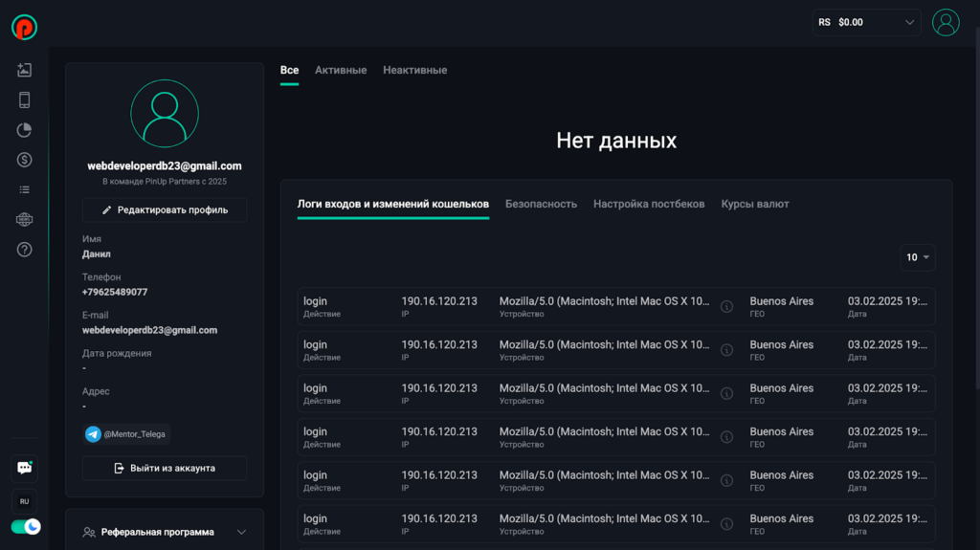
Task: Open the rows per page dropdown showing 10
Action: click(x=918, y=257)
